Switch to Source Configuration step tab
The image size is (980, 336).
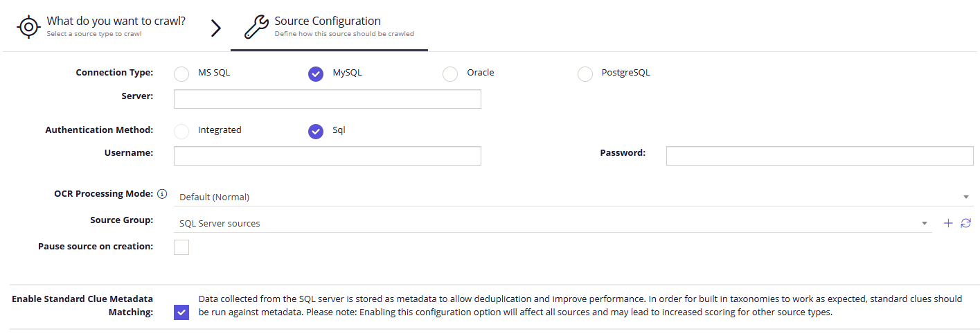pos(329,26)
